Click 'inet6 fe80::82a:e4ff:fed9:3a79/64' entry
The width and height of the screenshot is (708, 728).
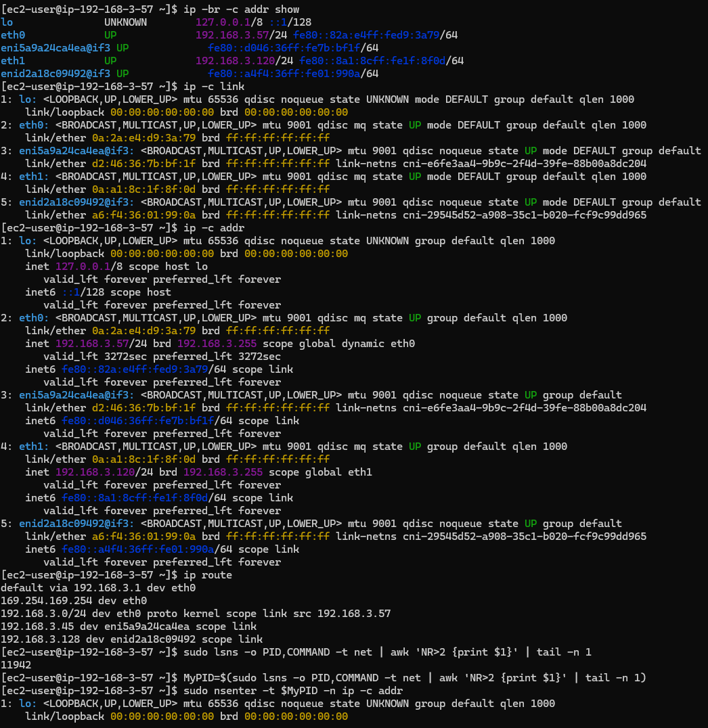[125, 369]
